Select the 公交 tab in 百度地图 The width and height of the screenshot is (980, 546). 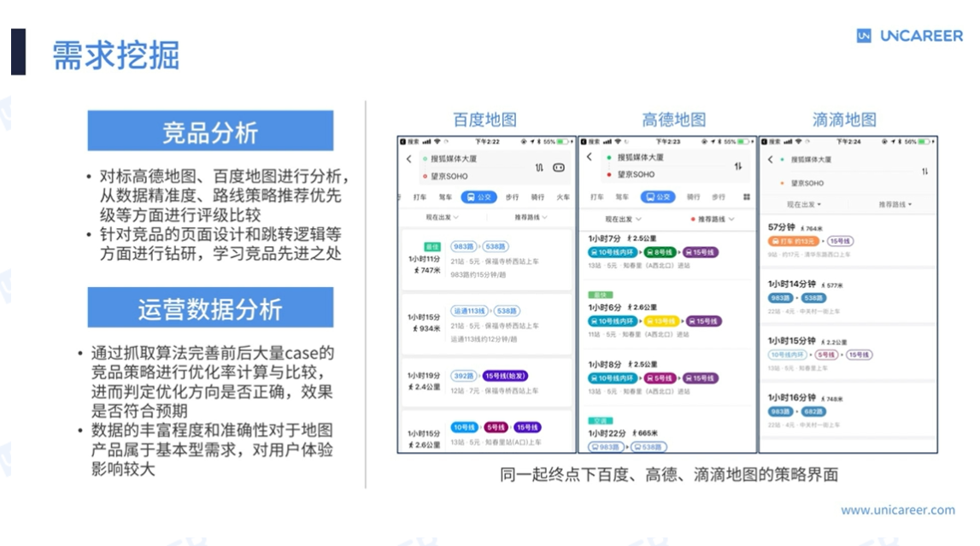tap(478, 197)
